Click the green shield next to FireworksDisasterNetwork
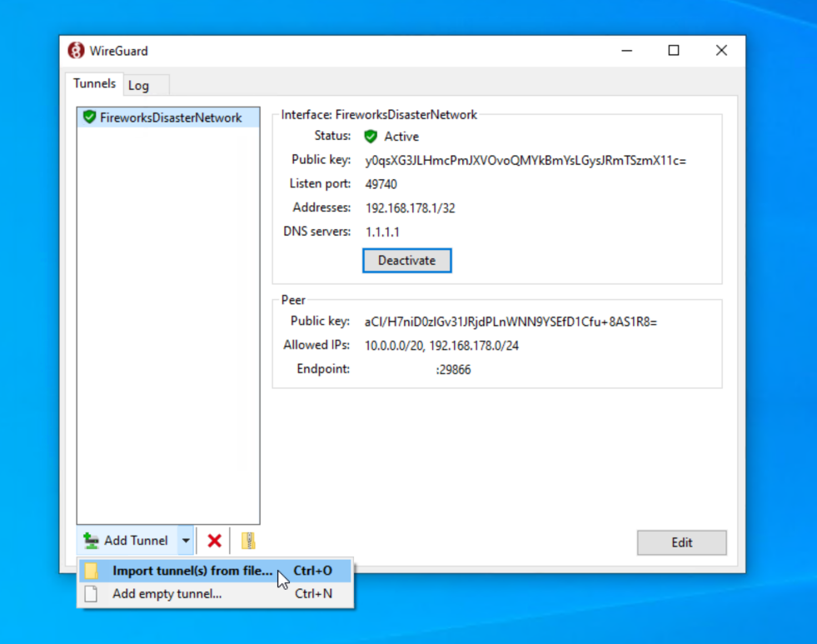The image size is (817, 644). (x=90, y=117)
